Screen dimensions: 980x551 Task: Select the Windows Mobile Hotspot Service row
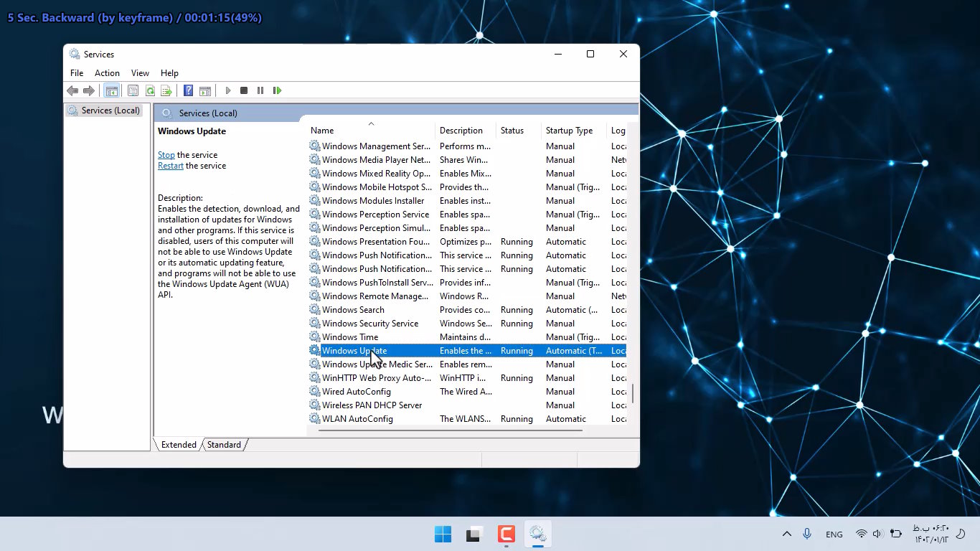click(467, 187)
